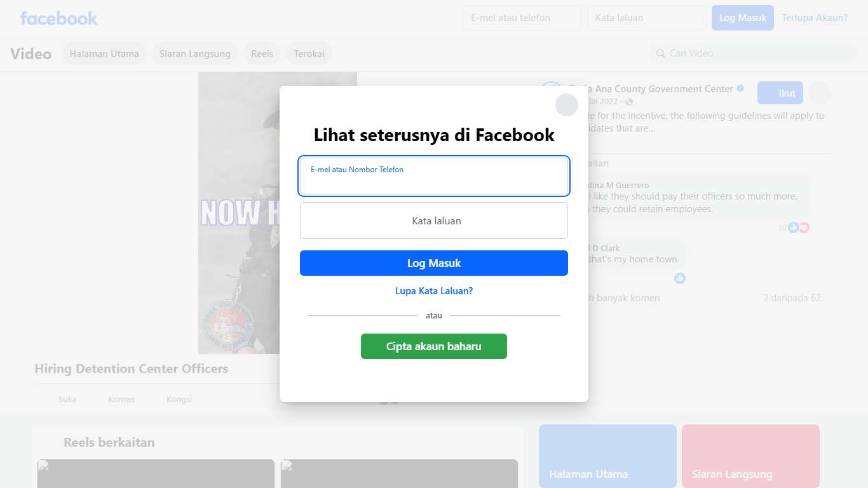868x488 pixels.
Task: Click the Facebook logo
Action: coord(59,18)
